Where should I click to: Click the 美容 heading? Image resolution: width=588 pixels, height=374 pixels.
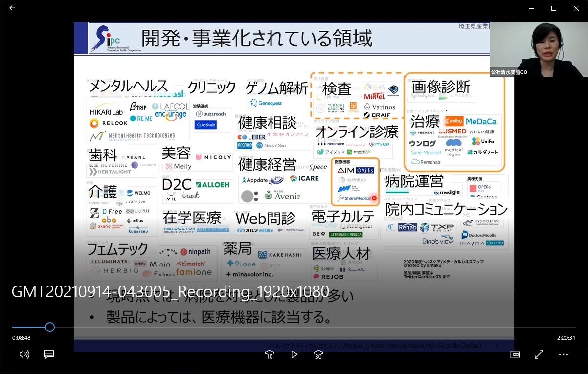click(176, 153)
